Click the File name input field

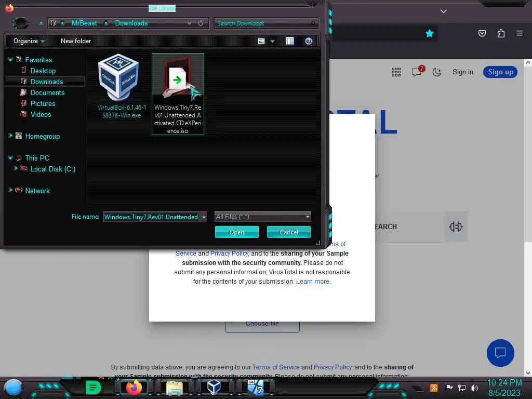pos(151,217)
